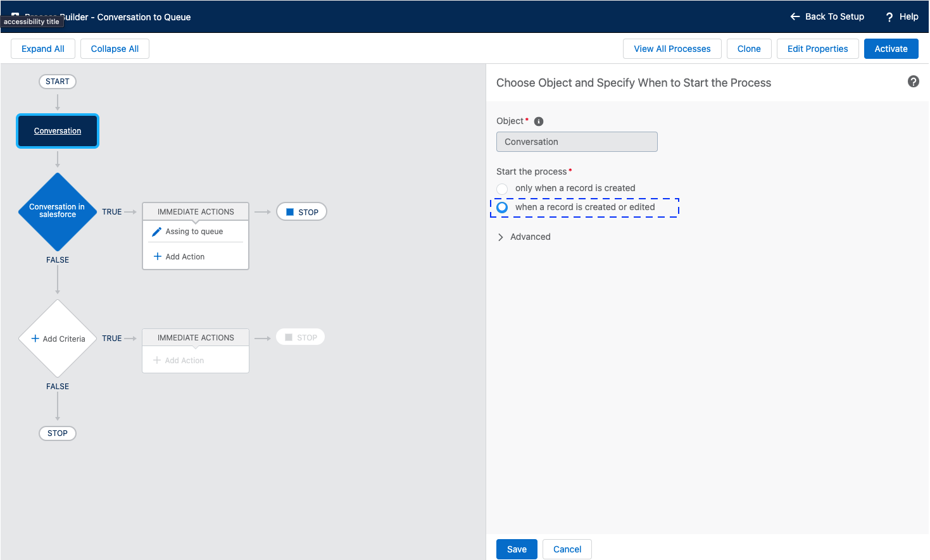Click the blue square STOP icon
Image resolution: width=930 pixels, height=560 pixels.
coord(290,212)
